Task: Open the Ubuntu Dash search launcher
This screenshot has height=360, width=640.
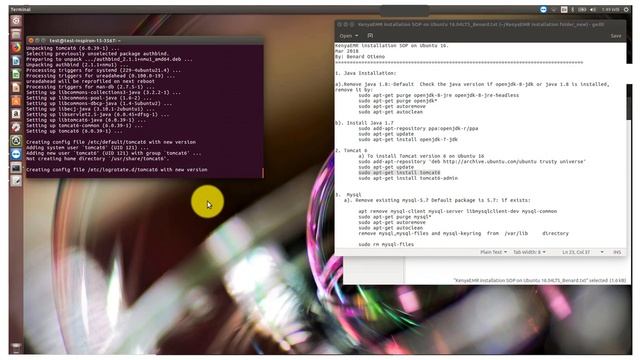Action: tap(16, 20)
